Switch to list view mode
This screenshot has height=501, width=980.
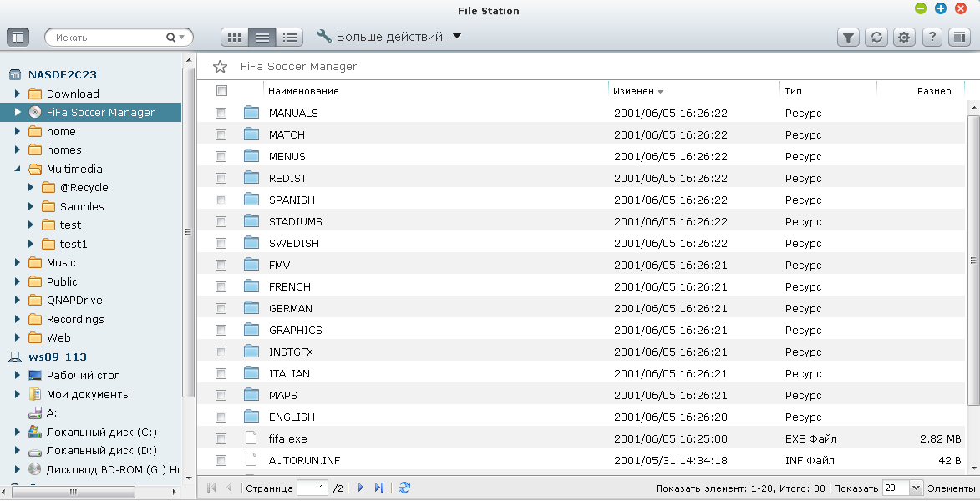pyautogui.click(x=262, y=38)
